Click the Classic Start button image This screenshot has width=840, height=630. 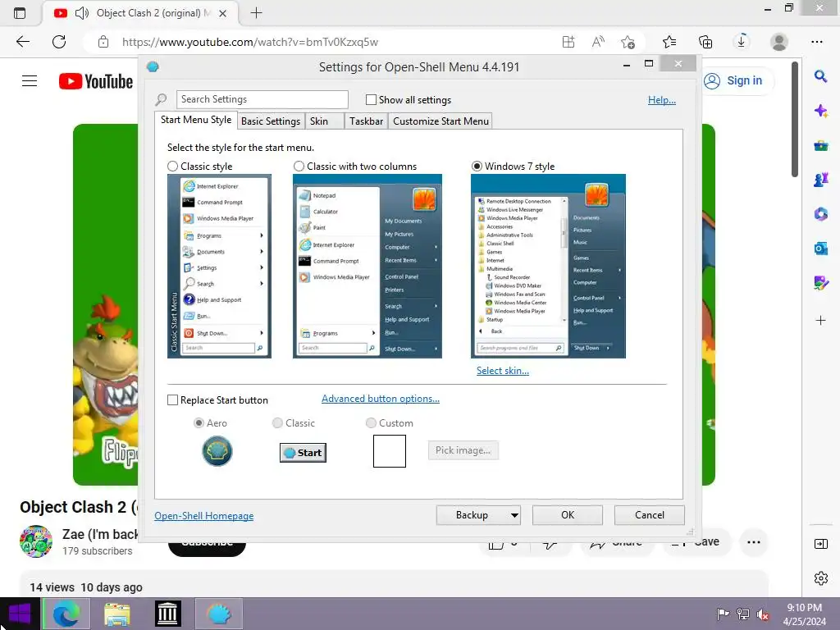tap(303, 453)
